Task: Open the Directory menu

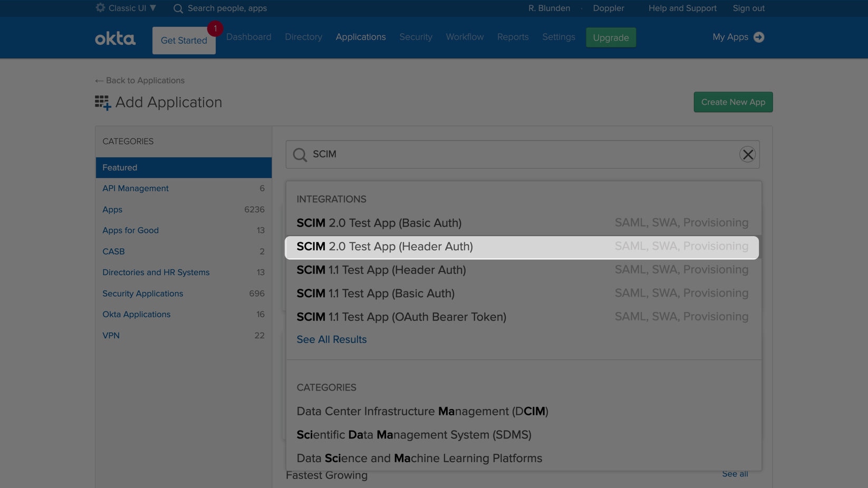Action: click(x=303, y=37)
